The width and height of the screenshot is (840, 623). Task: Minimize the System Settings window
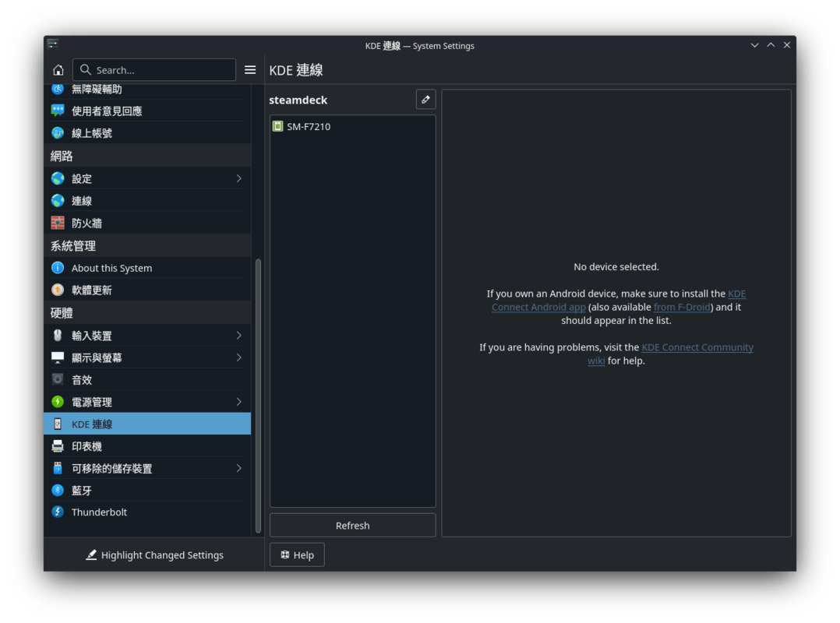click(x=754, y=45)
